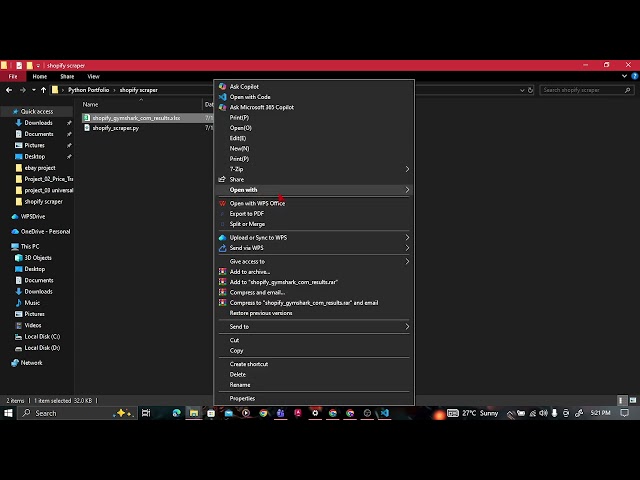
Task: Click the Python file icon of shopify_scraper.py
Action: (x=87, y=128)
